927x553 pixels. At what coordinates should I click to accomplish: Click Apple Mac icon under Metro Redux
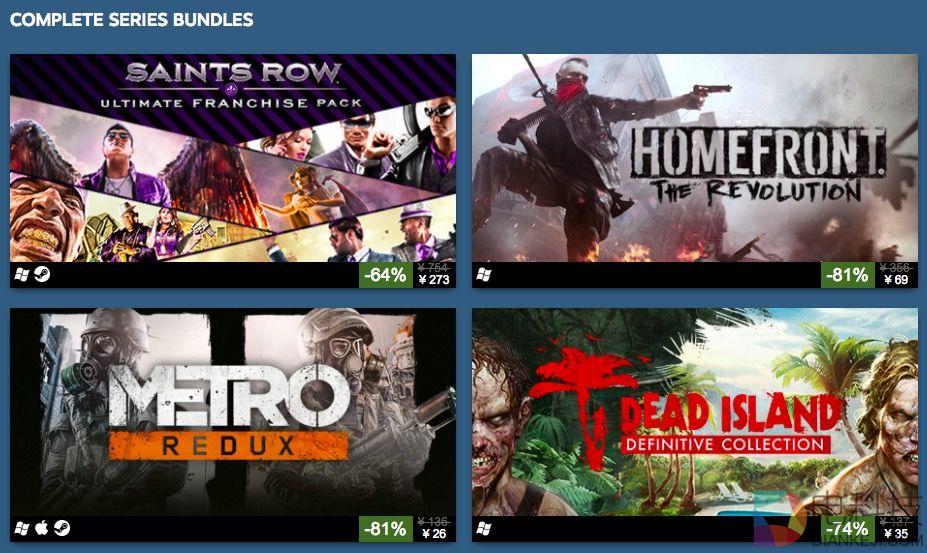click(x=41, y=528)
